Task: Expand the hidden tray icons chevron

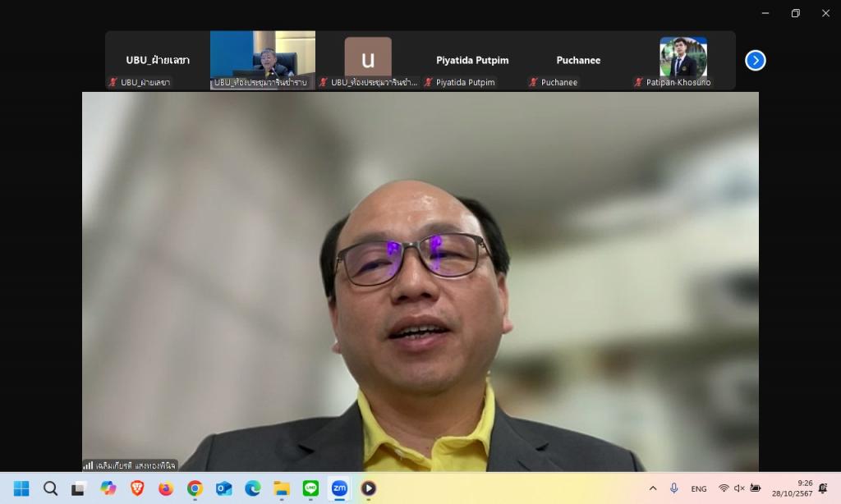Action: tap(653, 488)
